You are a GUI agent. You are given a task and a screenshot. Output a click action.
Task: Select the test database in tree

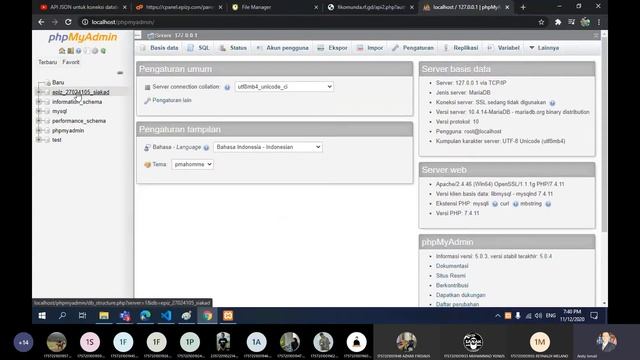57,140
